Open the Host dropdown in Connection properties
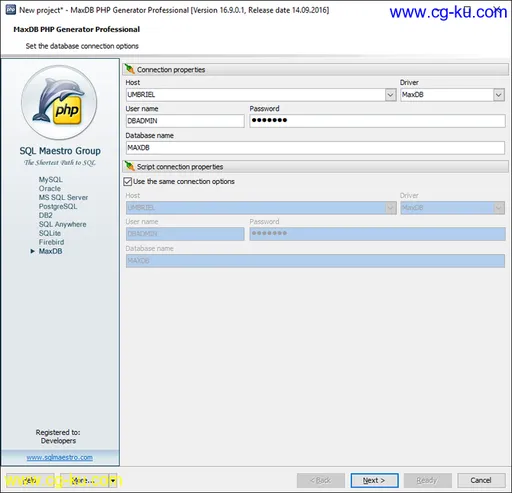The image size is (512, 493). (x=390, y=95)
